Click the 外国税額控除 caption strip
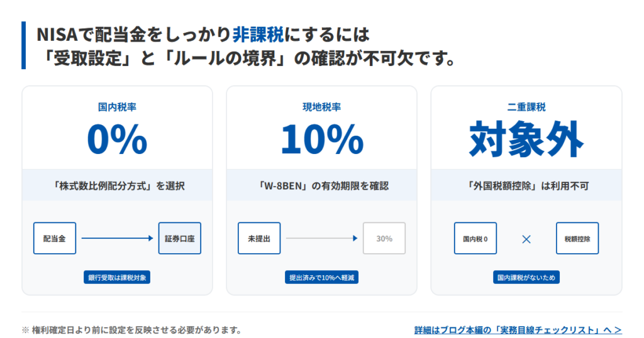The image size is (644, 338). 526,186
